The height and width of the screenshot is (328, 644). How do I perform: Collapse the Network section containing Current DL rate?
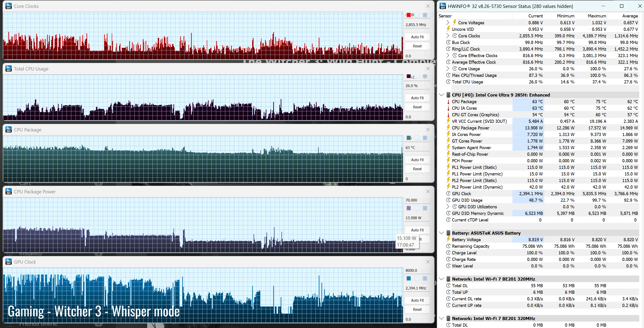tap(441, 279)
